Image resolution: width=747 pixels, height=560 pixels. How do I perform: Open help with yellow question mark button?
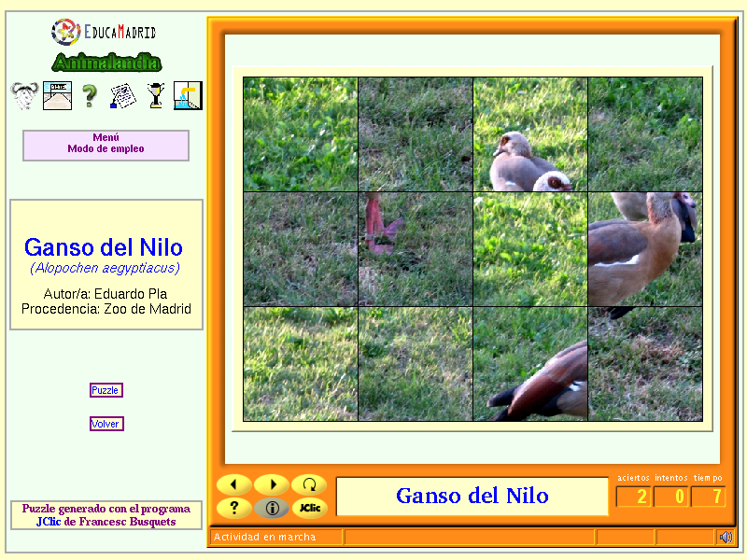tap(234, 508)
